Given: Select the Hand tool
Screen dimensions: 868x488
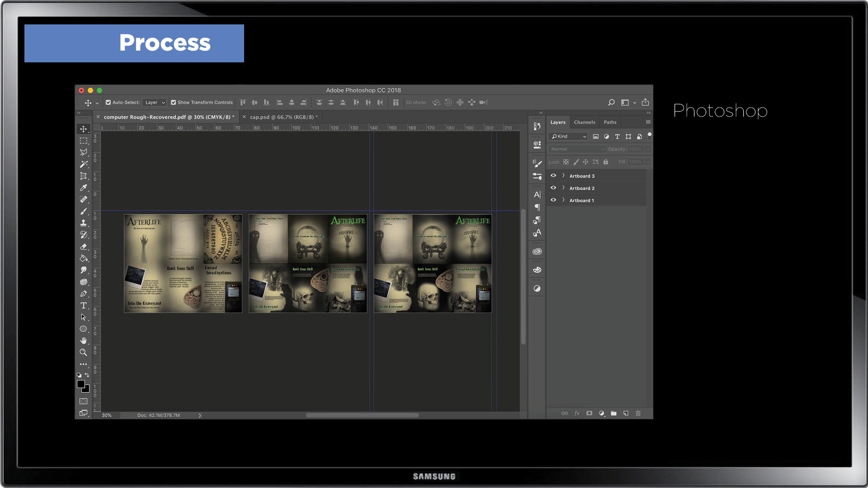Looking at the screenshot, I should pos(84,341).
